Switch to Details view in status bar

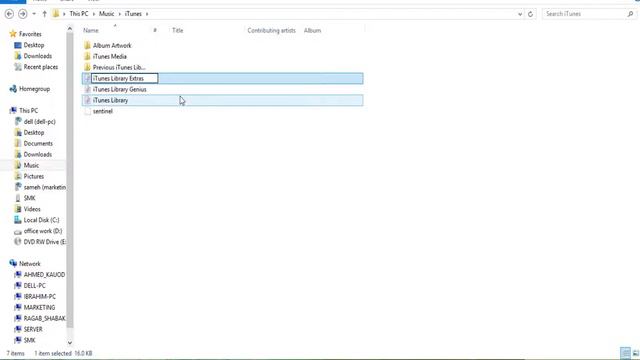625,353
